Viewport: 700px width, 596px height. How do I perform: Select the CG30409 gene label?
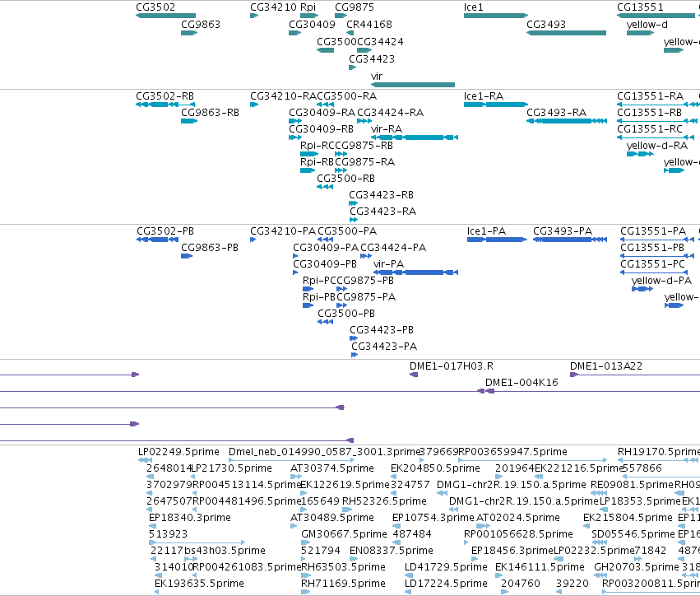[x=312, y=24]
